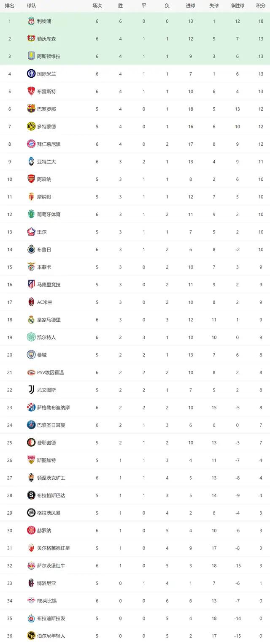Click the Bayern Munich (拜仁慕尼黑) crest
This screenshot has width=270, height=644.
31,144
